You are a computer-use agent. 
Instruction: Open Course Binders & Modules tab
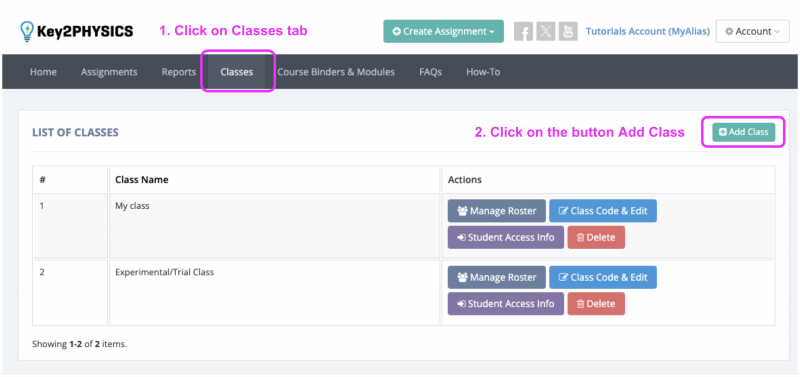336,72
